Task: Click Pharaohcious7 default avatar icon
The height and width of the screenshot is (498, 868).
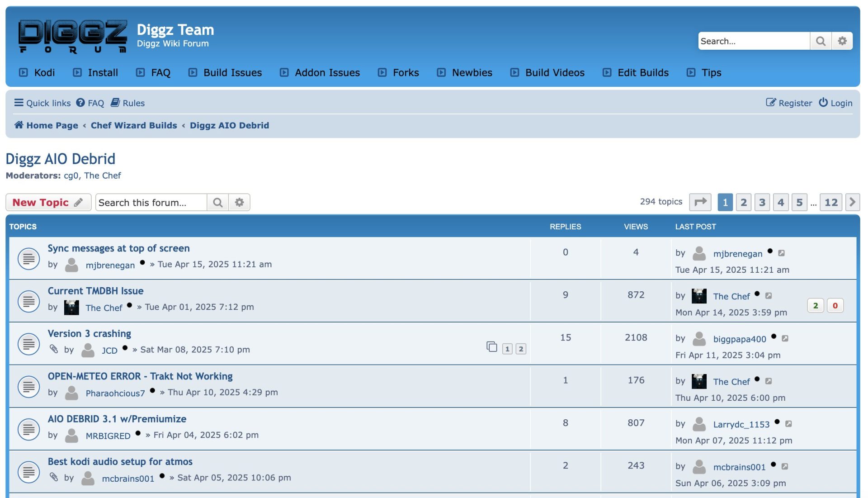Action: (x=71, y=393)
